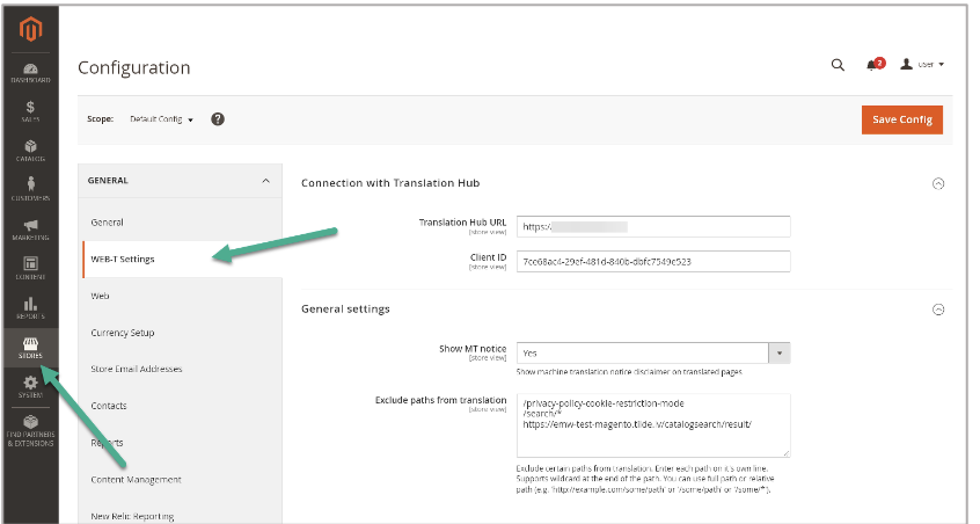This screenshot has width=980, height=524.
Task: Open the Reports sidebar menu
Action: click(31, 308)
